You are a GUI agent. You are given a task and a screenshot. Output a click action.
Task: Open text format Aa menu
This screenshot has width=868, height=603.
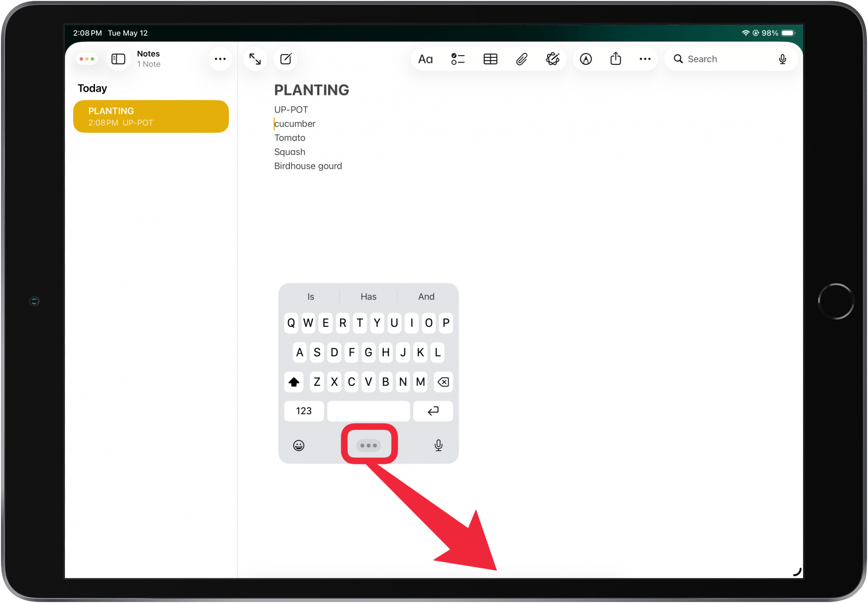(x=425, y=59)
